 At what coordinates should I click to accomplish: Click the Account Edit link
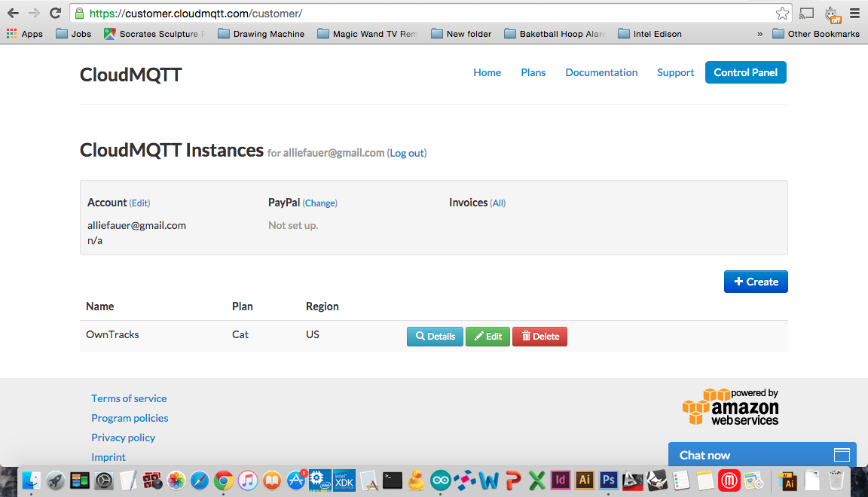139,203
